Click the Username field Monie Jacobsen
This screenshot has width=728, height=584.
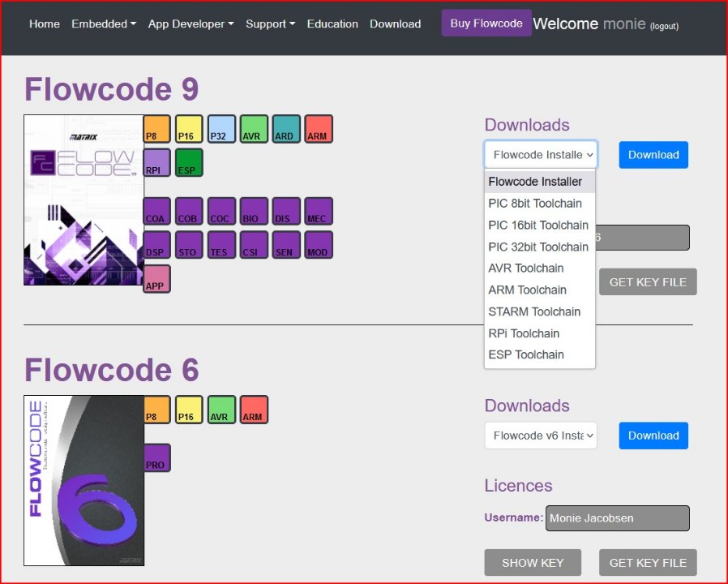tap(618, 518)
